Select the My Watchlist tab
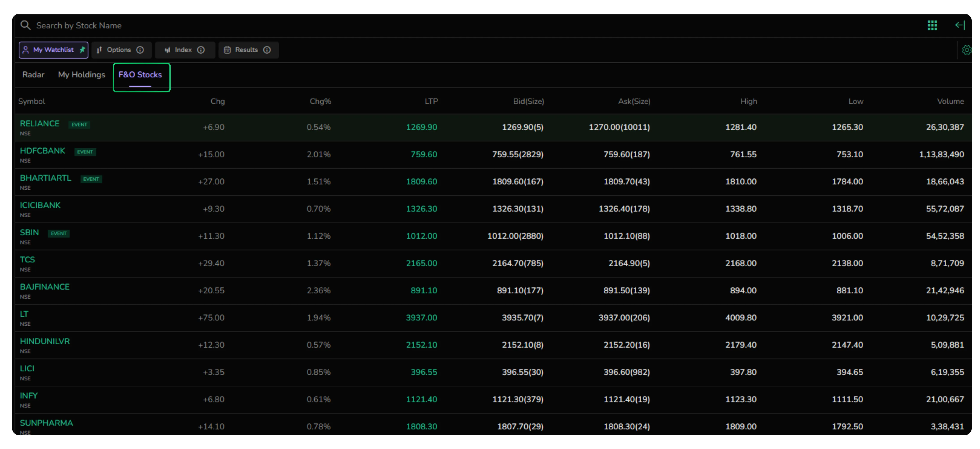 pos(54,50)
